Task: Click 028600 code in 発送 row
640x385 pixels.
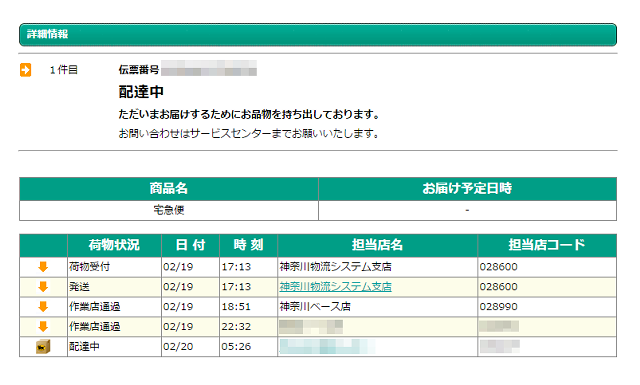Action: pos(498,287)
